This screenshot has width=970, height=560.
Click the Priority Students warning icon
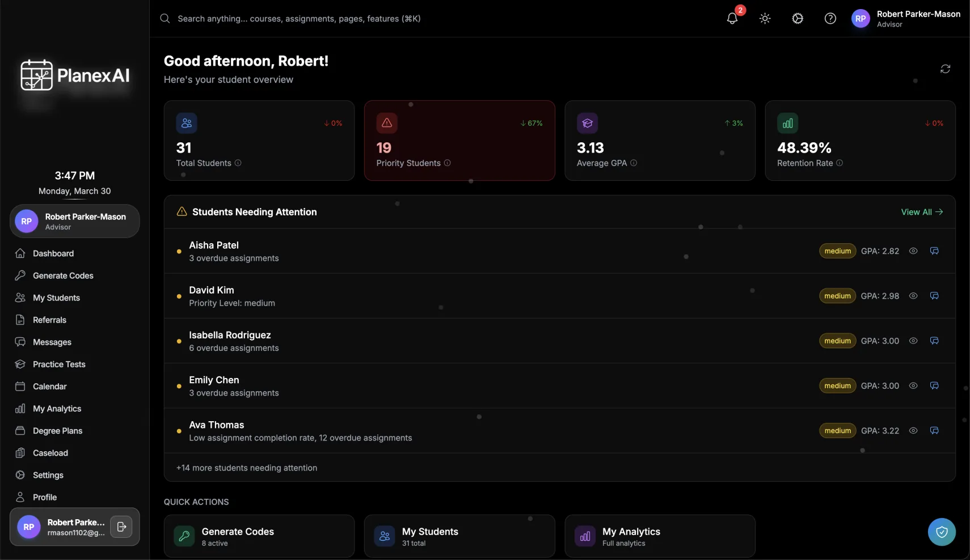[387, 123]
